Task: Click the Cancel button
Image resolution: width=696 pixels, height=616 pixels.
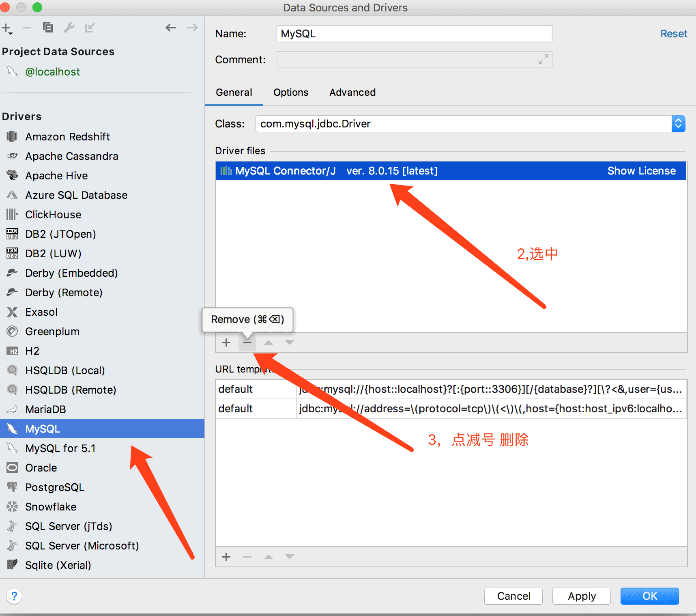Action: tap(513, 596)
